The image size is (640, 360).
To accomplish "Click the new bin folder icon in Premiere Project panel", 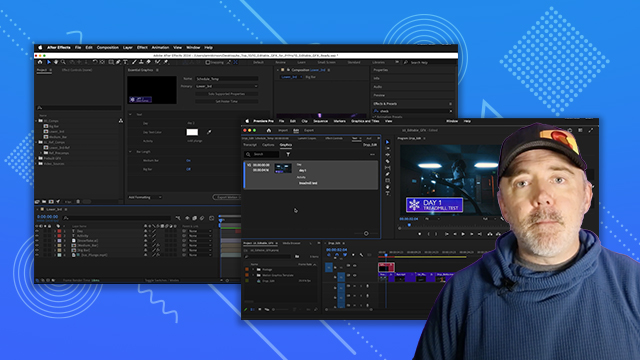I will point(297,256).
